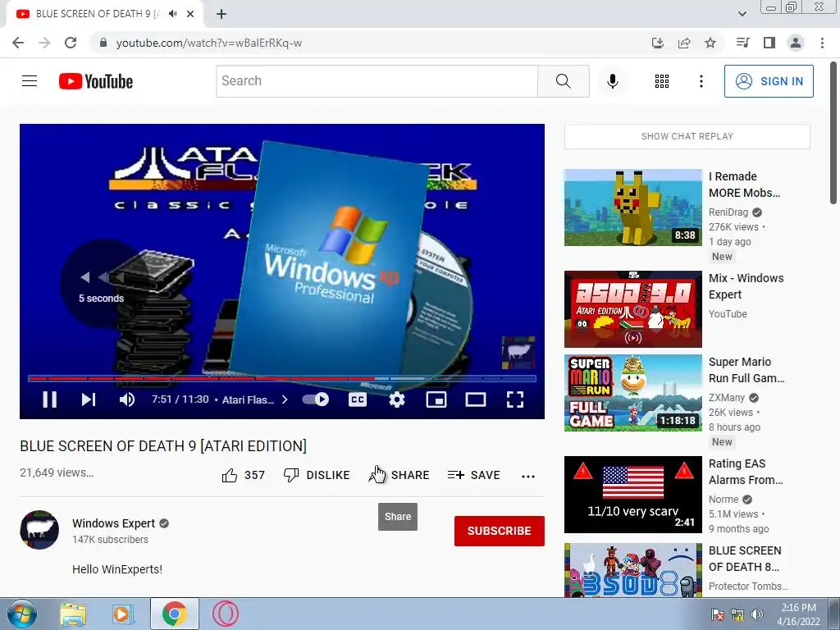Open a new browser tab
The height and width of the screenshot is (630, 840).
(221, 14)
